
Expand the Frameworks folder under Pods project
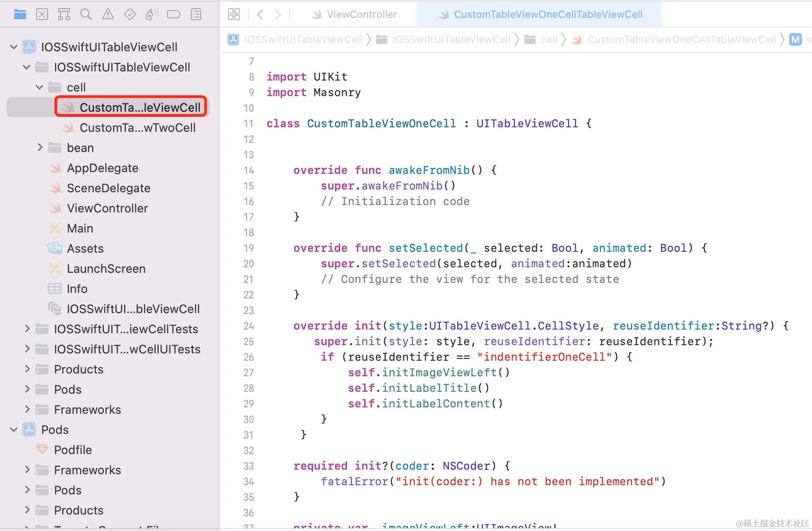coord(27,470)
